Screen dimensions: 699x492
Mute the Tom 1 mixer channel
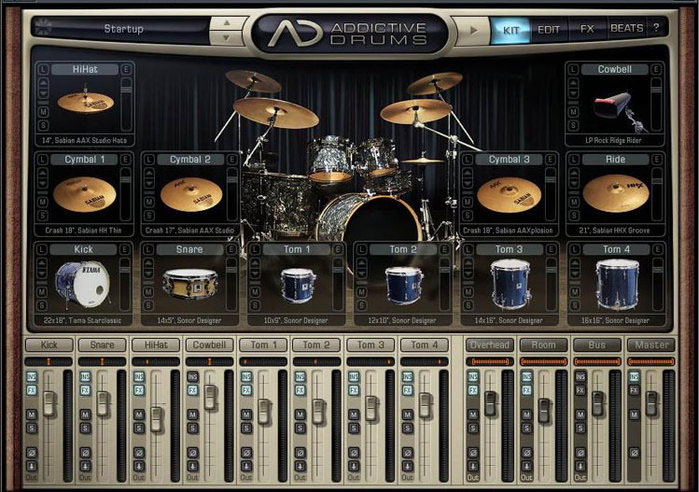(246, 415)
